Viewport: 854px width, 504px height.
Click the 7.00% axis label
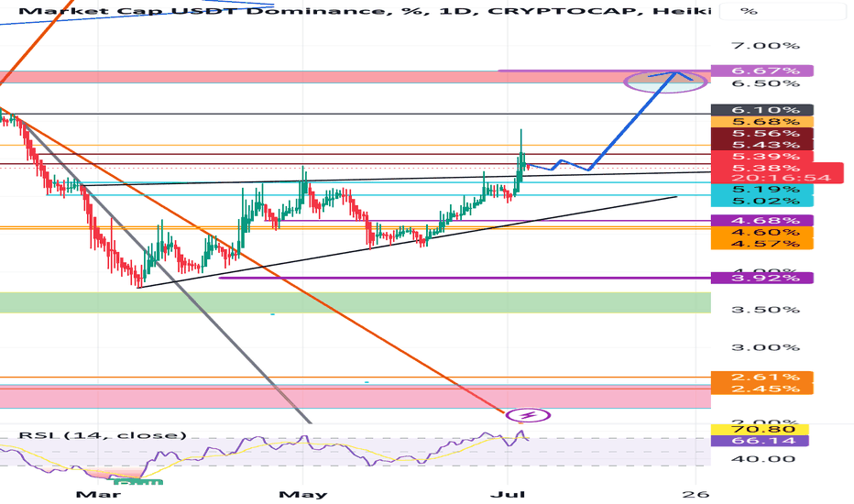(765, 46)
